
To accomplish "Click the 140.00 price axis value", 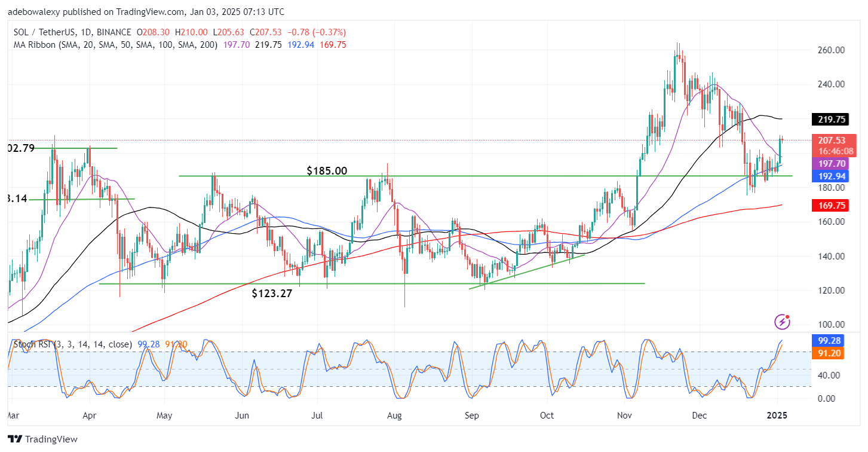I will [832, 256].
